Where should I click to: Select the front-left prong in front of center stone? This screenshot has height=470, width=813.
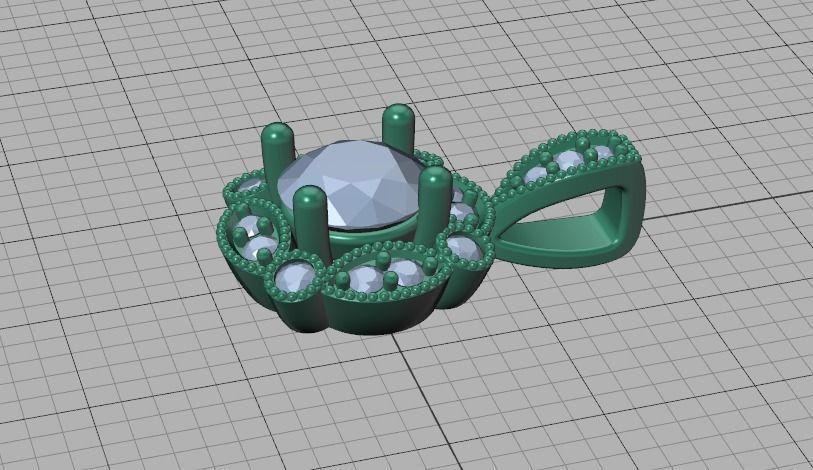tap(312, 223)
